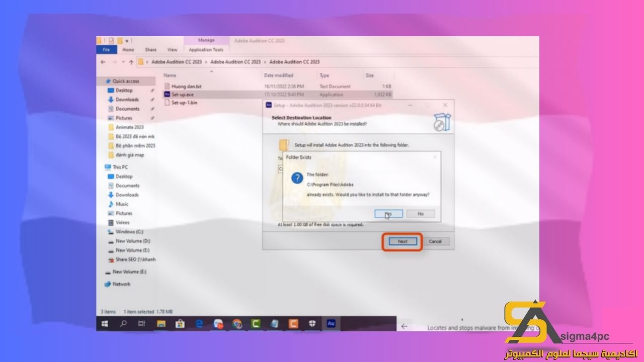Open the File ribbon tab

tap(106, 50)
